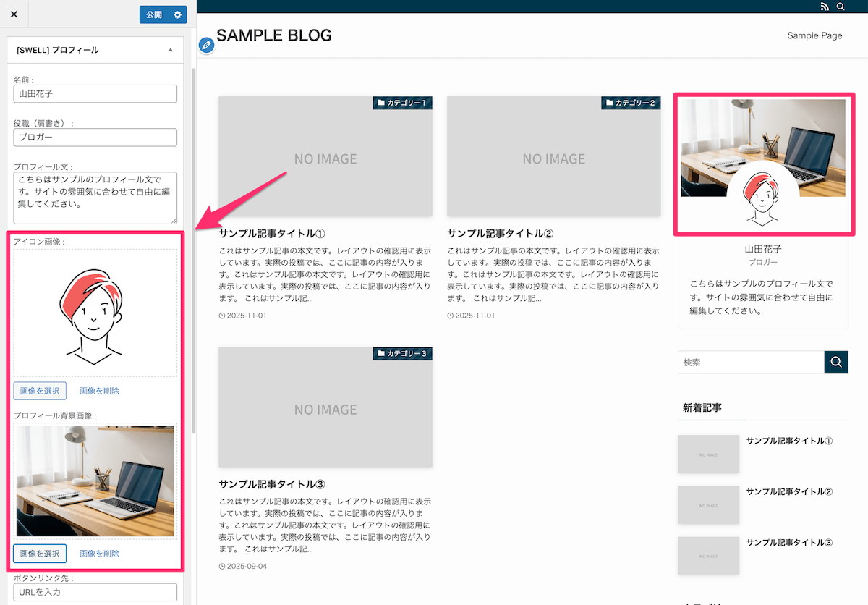
Task: Click the folder icon on the カテゴリー2 label
Action: pyautogui.click(x=611, y=103)
